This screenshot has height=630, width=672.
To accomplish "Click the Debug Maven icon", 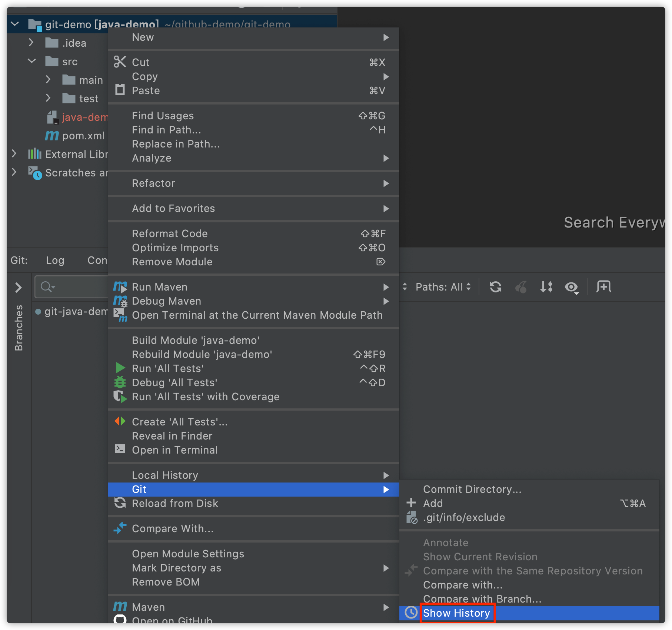I will [120, 301].
